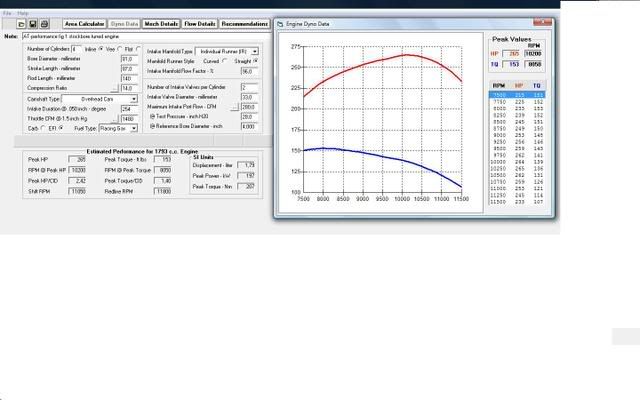This screenshot has width=640, height=400.
Task: Open the Fuel Type dropdown
Action: [132, 128]
